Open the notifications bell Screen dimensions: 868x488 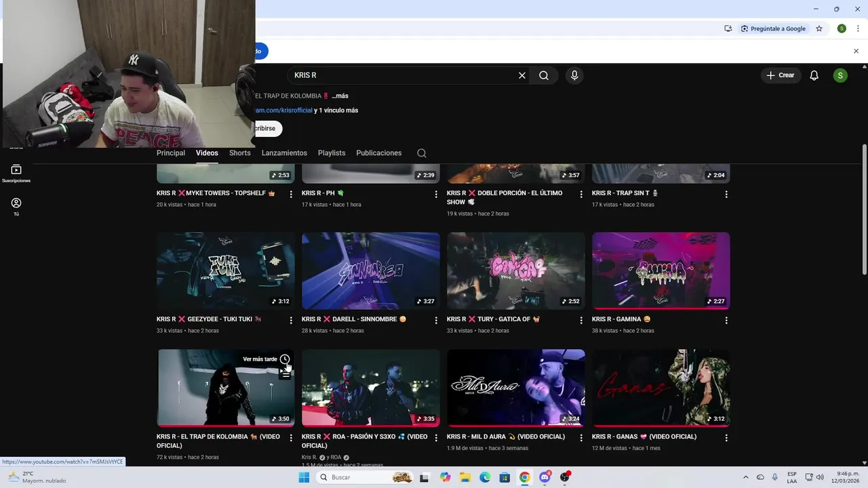pos(814,75)
